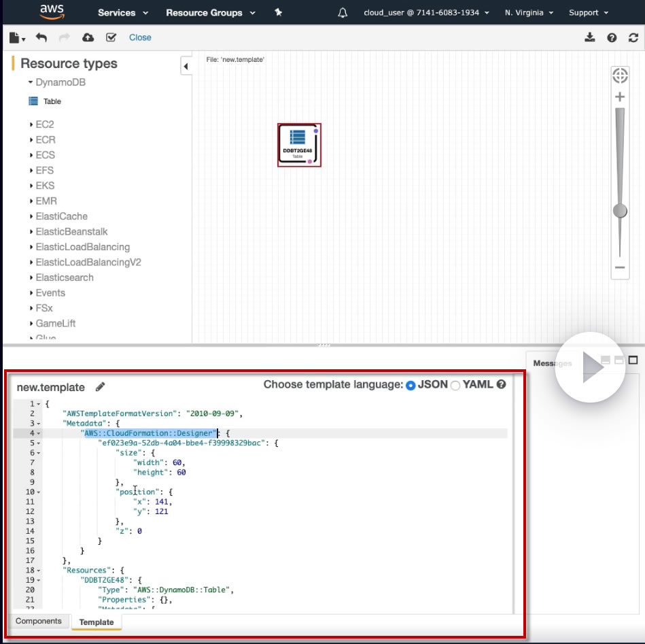Pick the DynamoDB Table resource icon
Screen dimensions: 645x644
point(33,101)
